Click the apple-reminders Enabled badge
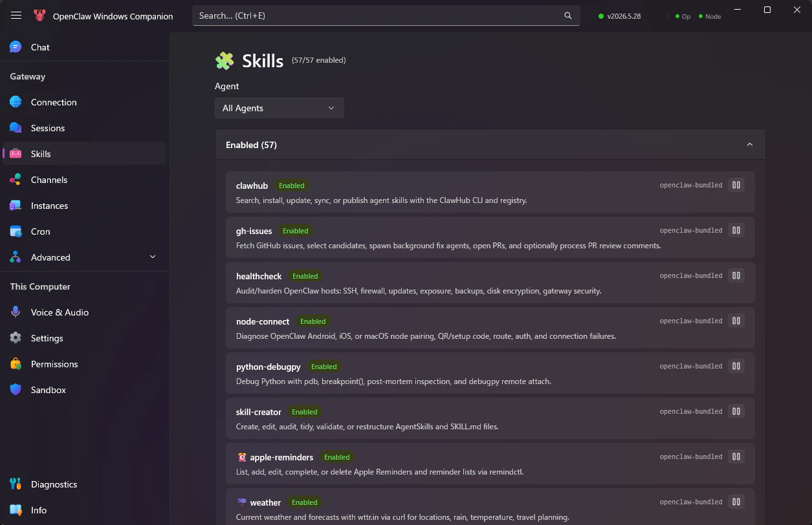This screenshot has width=812, height=525. (x=336, y=457)
